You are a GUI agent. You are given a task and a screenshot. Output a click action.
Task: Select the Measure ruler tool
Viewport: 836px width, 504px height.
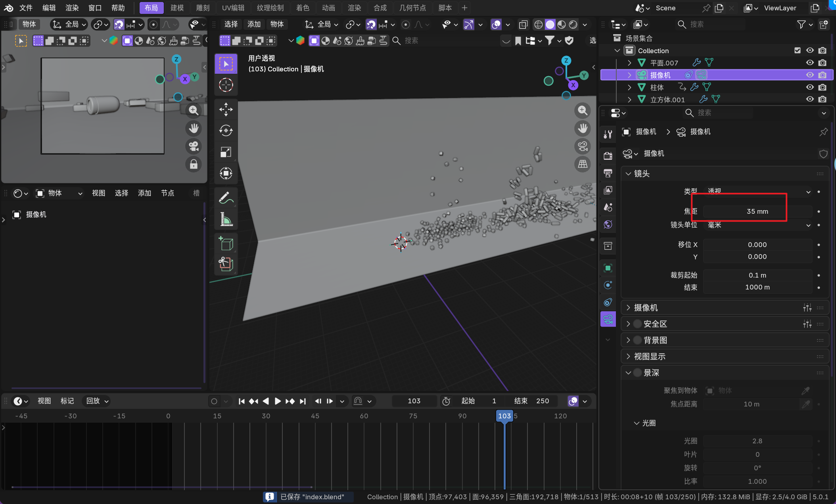click(x=226, y=219)
